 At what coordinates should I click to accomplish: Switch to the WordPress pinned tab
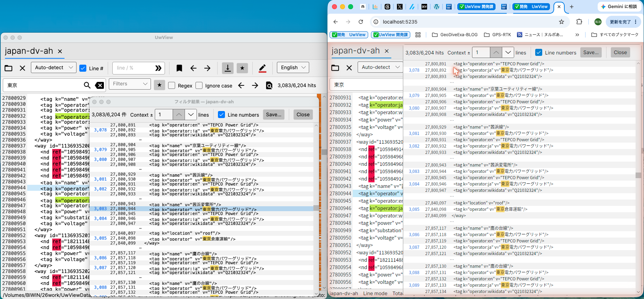click(x=437, y=7)
